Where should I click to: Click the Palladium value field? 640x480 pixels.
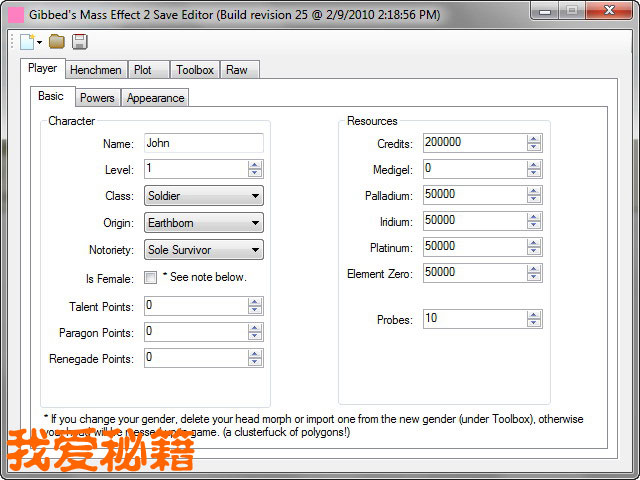click(472, 194)
